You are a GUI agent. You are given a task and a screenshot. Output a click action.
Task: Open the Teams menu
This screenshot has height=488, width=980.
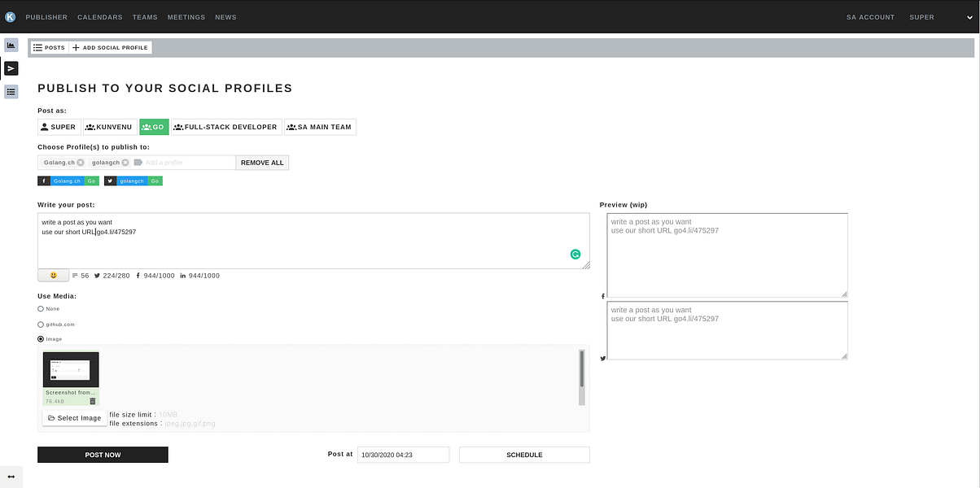(145, 17)
